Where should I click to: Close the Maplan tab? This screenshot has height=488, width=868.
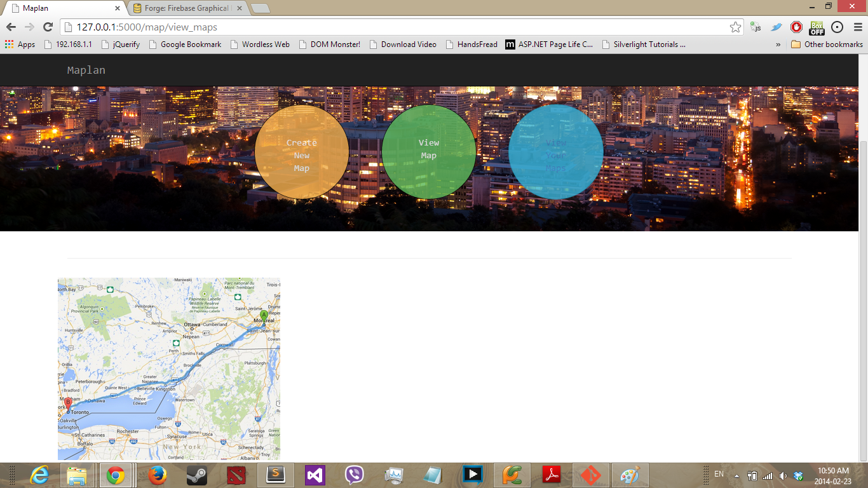118,8
